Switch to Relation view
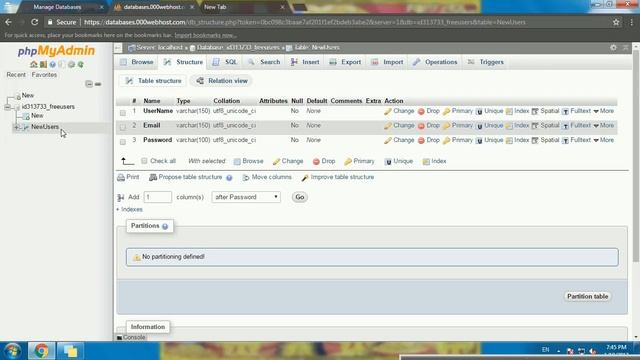Image resolution: width=640 pixels, height=360 pixels. pyautogui.click(x=222, y=81)
